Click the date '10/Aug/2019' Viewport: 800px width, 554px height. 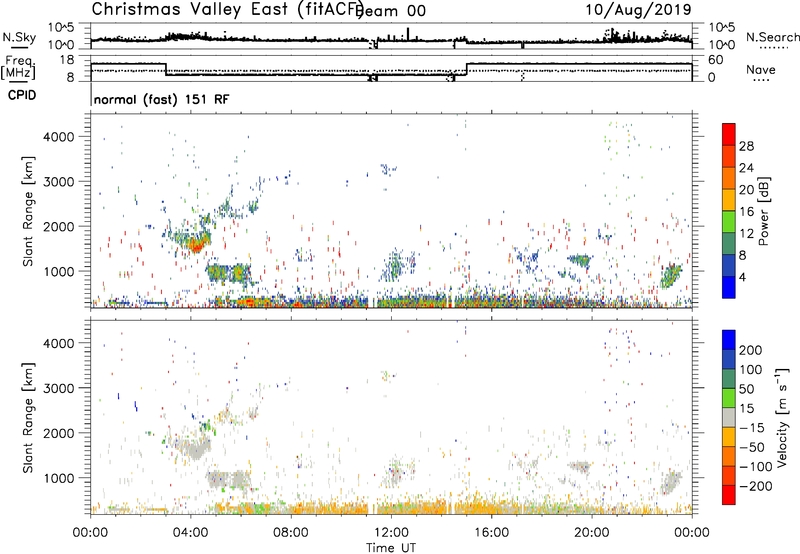[x=638, y=9]
